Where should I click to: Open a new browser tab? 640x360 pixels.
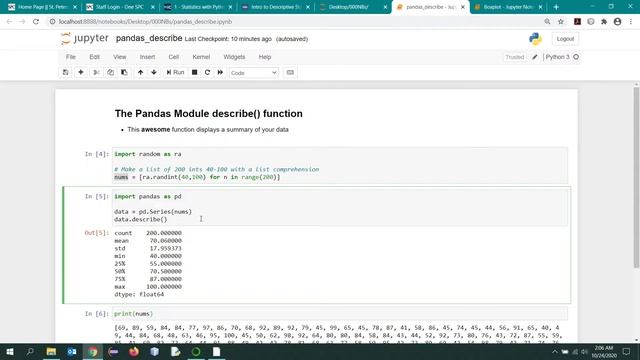coord(556,7)
